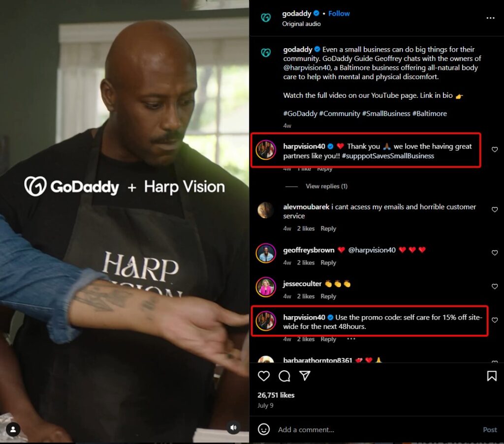
Task: Open the emoji picker smiley icon
Action: 264,429
